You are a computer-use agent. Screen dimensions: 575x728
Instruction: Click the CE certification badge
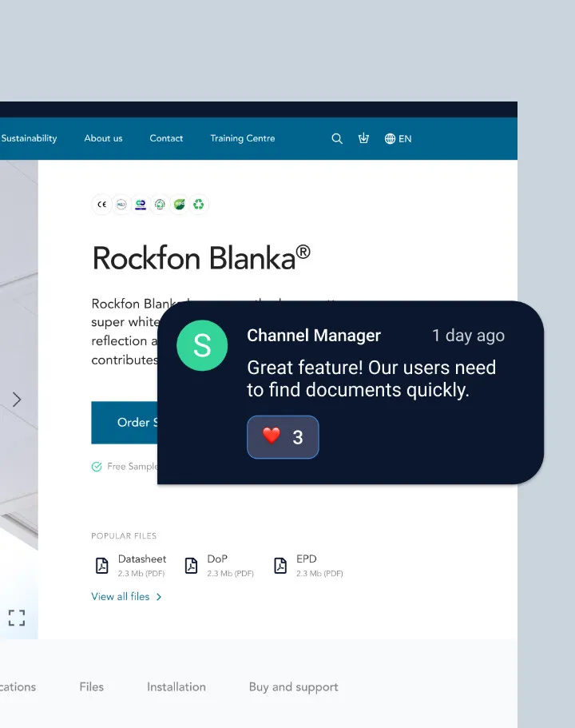click(x=102, y=205)
